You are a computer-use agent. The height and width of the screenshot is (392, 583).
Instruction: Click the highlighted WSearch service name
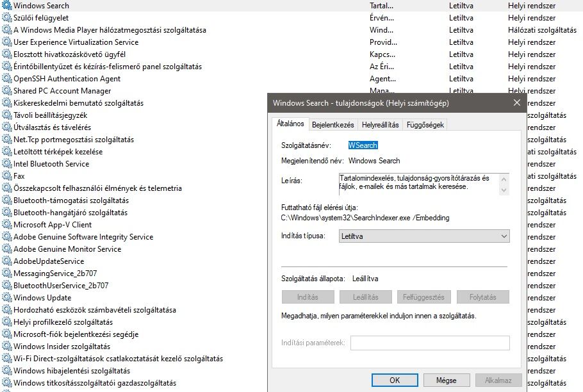click(x=363, y=145)
